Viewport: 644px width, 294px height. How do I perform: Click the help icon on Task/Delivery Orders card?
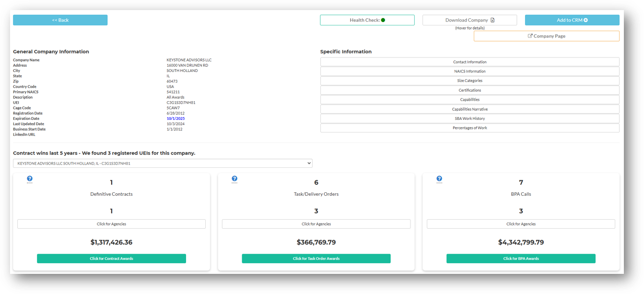coord(234,179)
